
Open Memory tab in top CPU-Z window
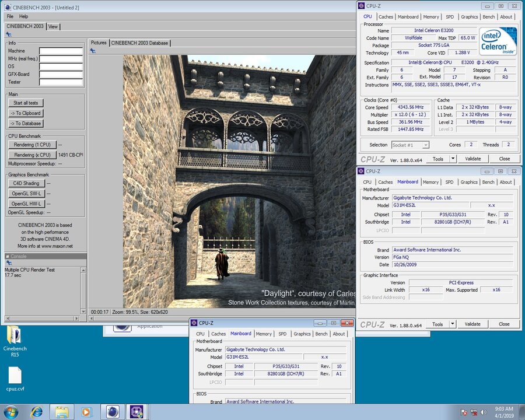click(431, 17)
